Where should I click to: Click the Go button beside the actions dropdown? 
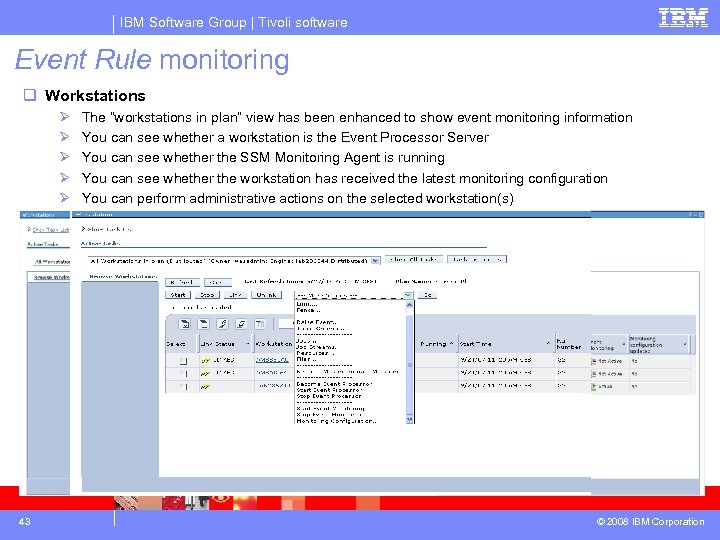click(427, 295)
